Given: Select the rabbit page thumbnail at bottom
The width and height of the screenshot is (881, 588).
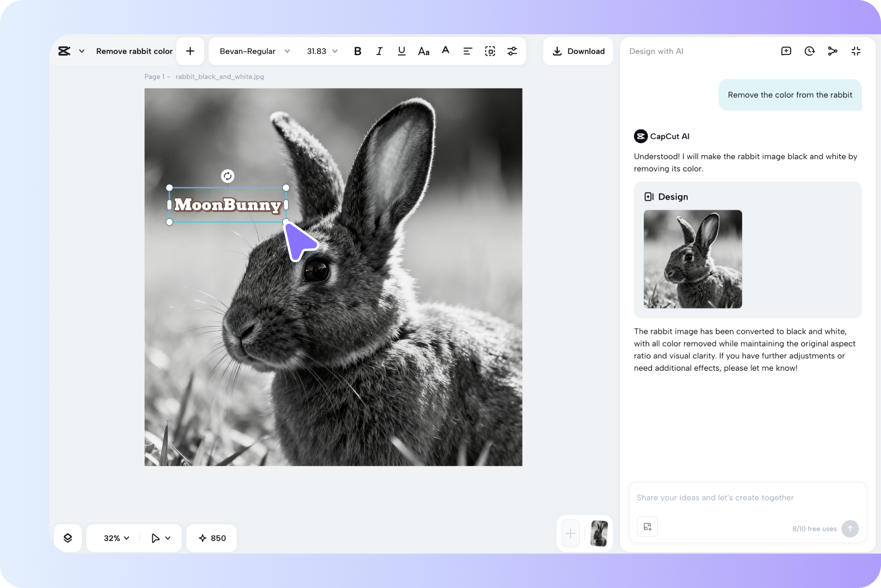Looking at the screenshot, I should (x=599, y=534).
